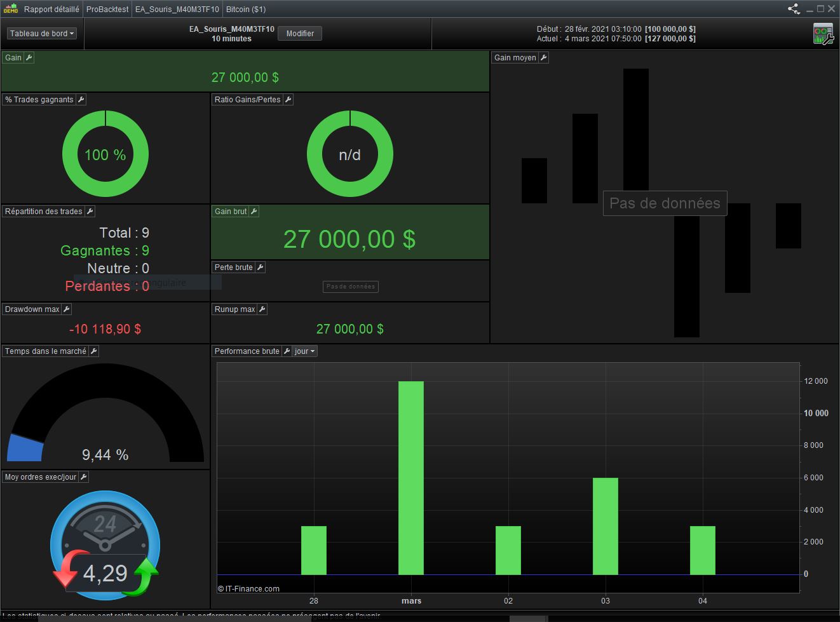Select the Rapport détaillé tab
This screenshot has width=840, height=622.
(51, 10)
